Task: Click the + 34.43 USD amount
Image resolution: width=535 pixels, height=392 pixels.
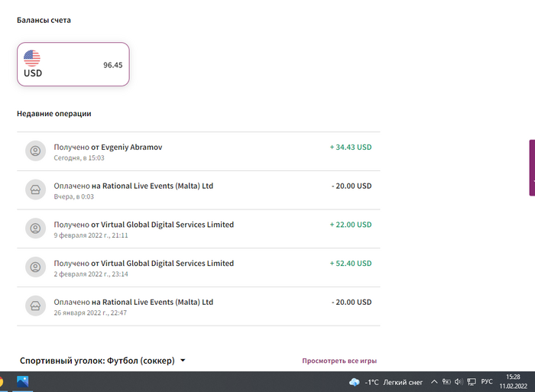Action: [x=350, y=147]
